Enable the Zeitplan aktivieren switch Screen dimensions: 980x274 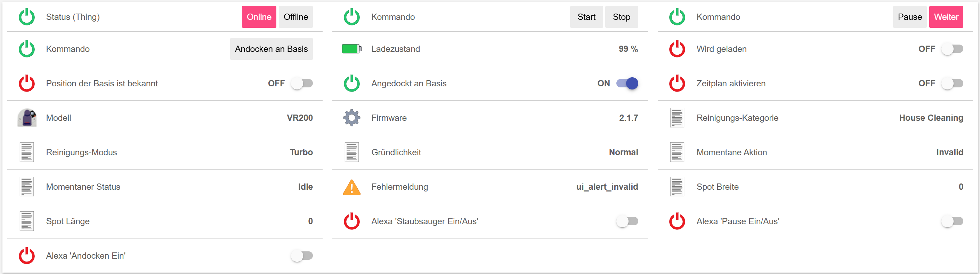952,84
